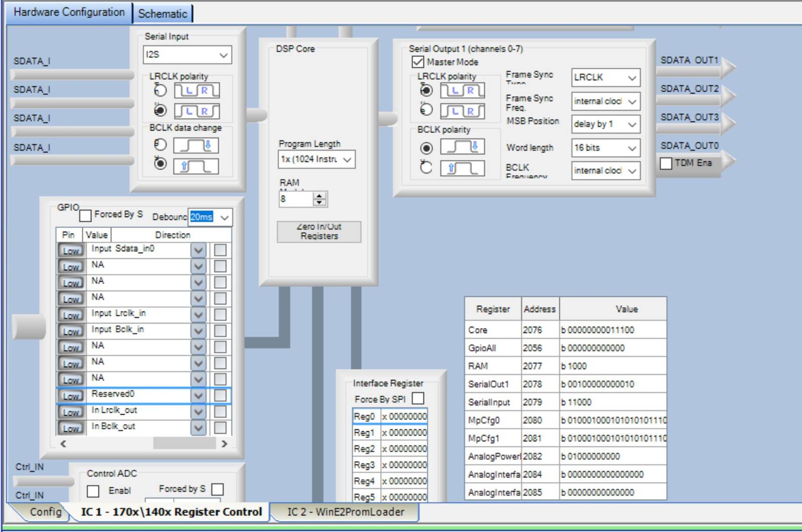Select Serial Input LRCLK polarity L-low waveform icon
802x532 pixels.
(x=197, y=91)
